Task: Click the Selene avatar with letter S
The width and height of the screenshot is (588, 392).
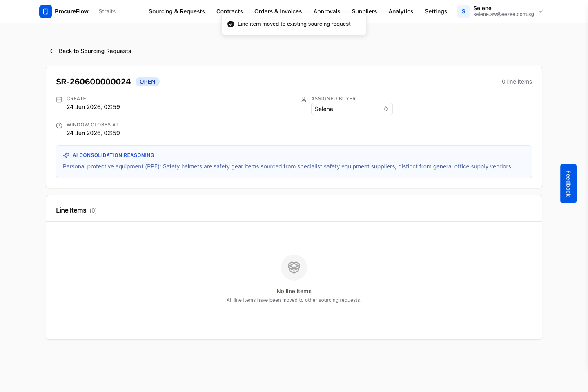Action: click(x=463, y=11)
